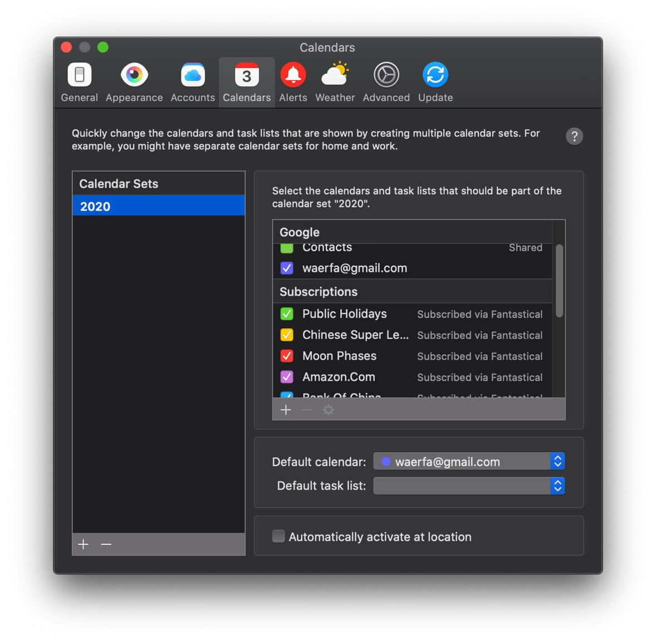The image size is (656, 644).
Task: Click minus button under calendar list
Action: (x=307, y=409)
